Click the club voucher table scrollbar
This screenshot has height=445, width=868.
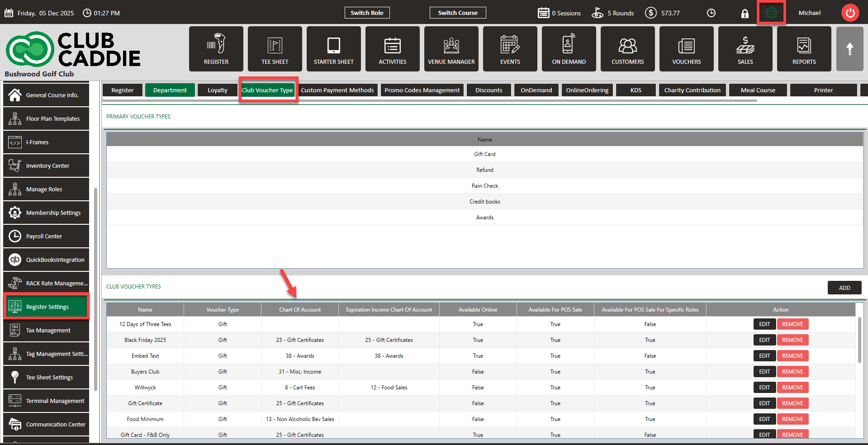pos(859,339)
